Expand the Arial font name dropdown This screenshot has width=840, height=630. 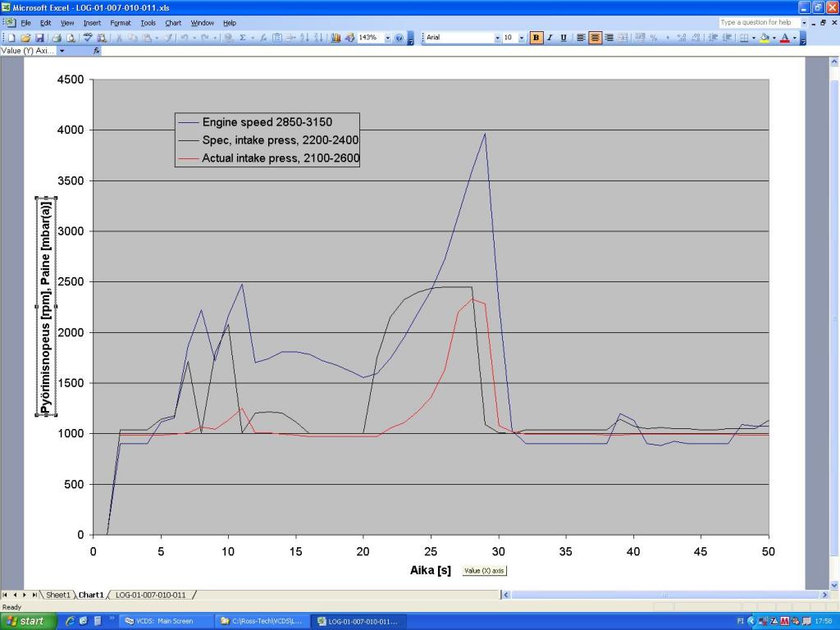coord(497,38)
